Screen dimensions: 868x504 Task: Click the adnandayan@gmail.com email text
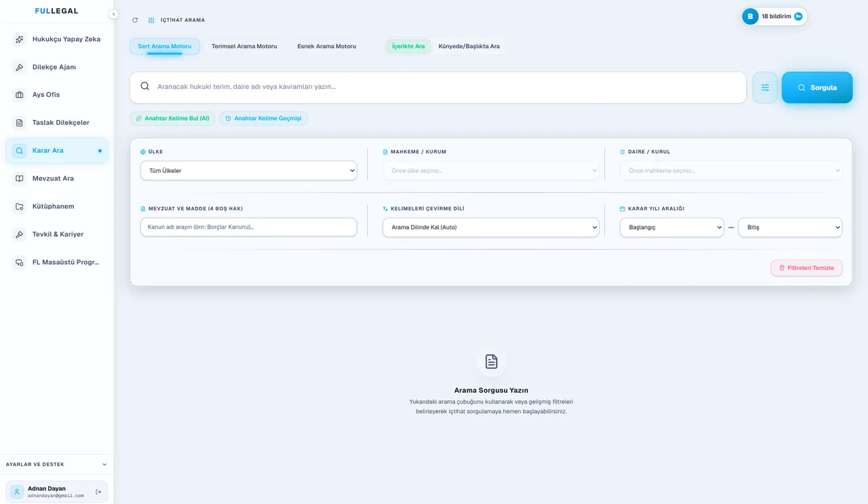(x=56, y=496)
